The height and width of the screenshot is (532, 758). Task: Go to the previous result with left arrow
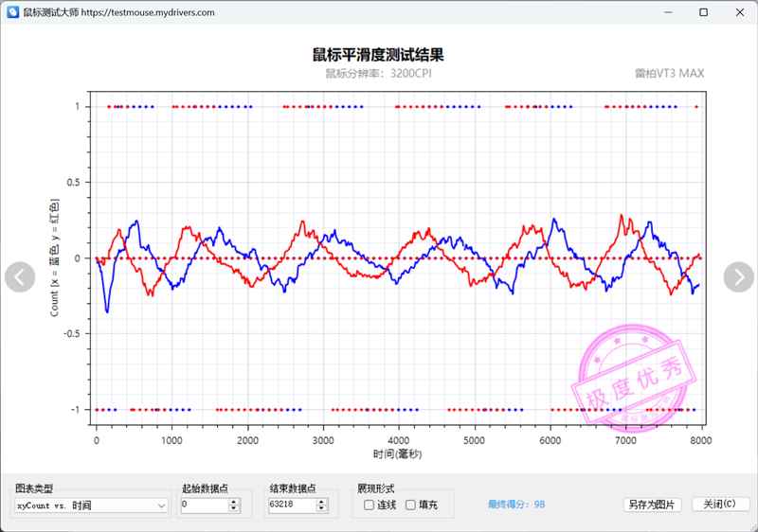(20, 277)
